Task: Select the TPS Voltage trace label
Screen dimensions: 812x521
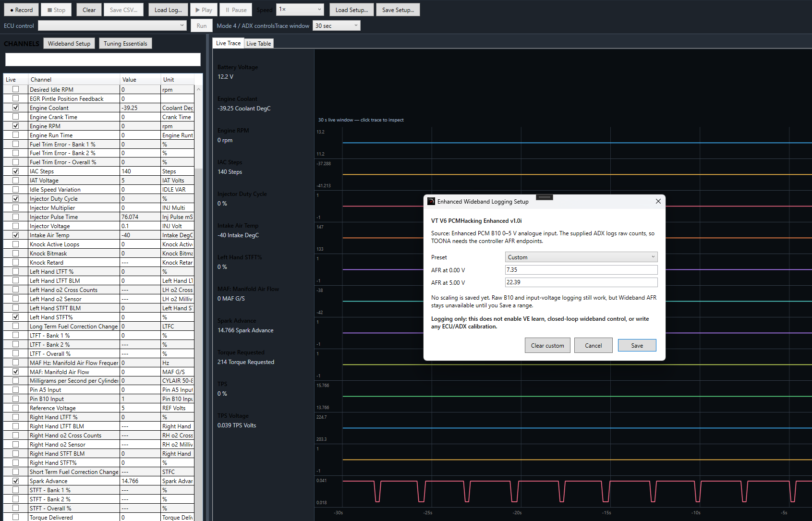Action: (233, 416)
